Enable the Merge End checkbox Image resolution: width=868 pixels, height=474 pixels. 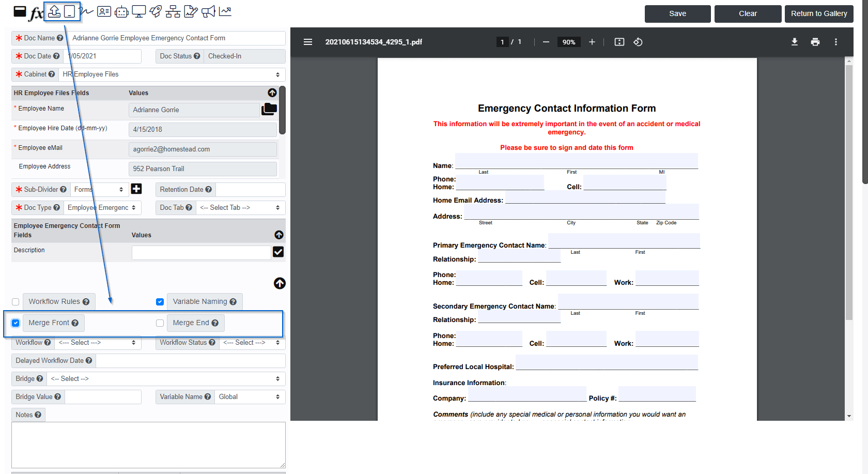click(x=160, y=323)
